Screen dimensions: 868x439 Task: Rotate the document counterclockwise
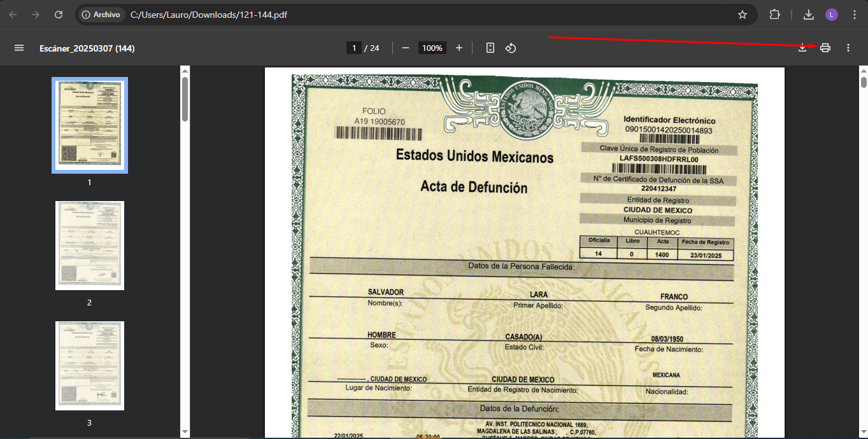510,48
